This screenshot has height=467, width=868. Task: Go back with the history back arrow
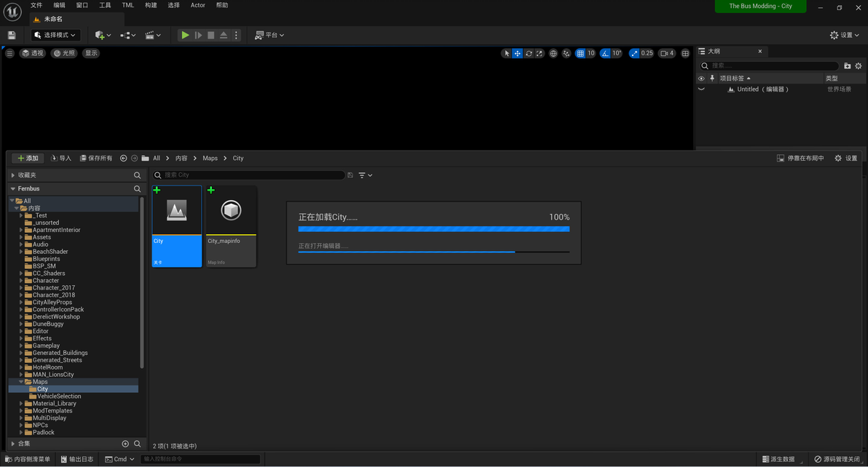pos(124,158)
